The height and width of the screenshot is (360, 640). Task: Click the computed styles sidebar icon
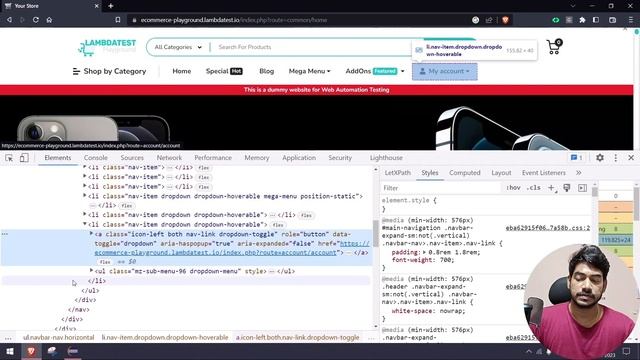click(582, 188)
